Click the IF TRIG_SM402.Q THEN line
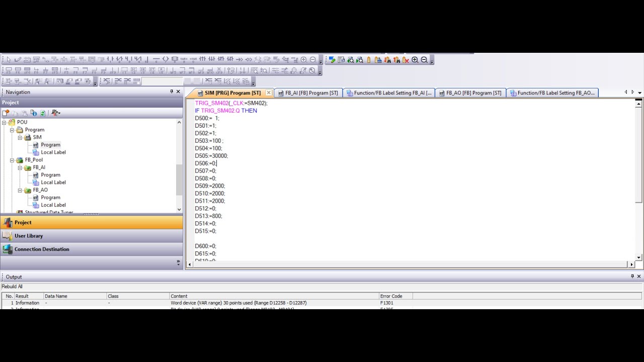The height and width of the screenshot is (362, 644). coord(226,111)
